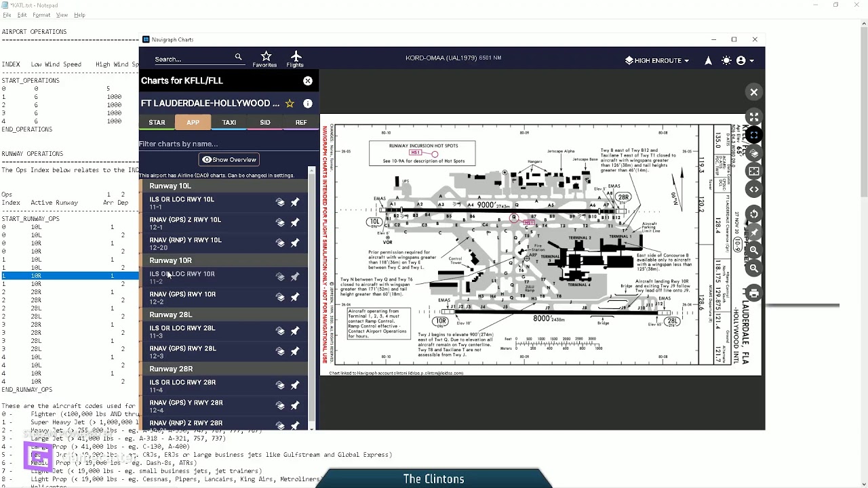
Task: Overlay ILS OR LOC RWY 28R chart
Action: [x=280, y=385]
